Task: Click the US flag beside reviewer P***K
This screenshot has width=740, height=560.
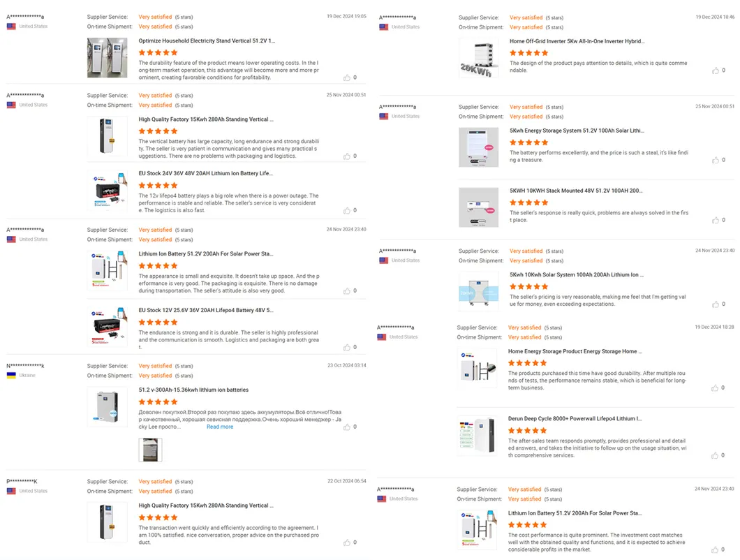Action: 10,491
